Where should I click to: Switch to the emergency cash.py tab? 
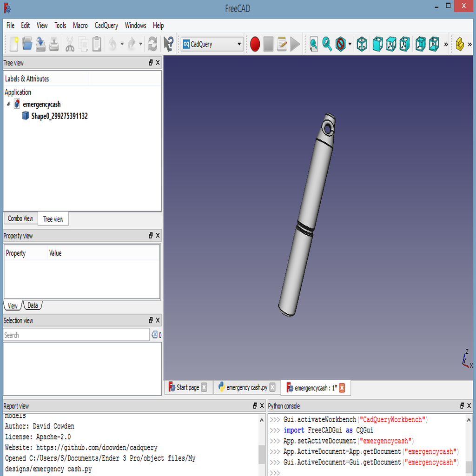coord(247,387)
